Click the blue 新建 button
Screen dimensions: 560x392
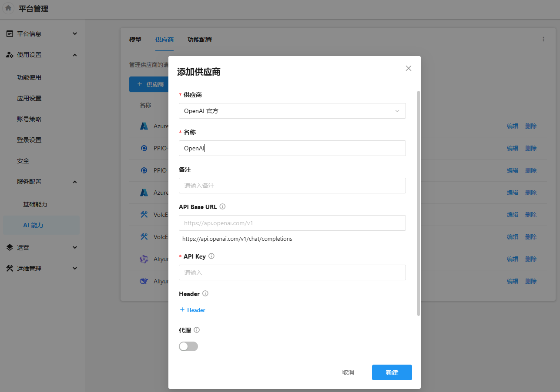tap(392, 372)
